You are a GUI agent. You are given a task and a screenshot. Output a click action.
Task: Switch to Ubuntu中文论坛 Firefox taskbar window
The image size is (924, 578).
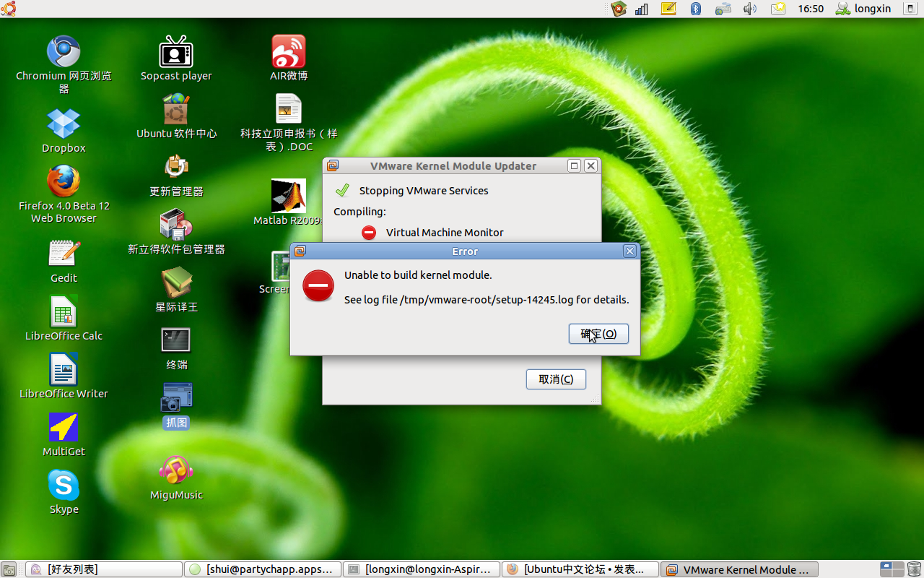click(x=580, y=569)
